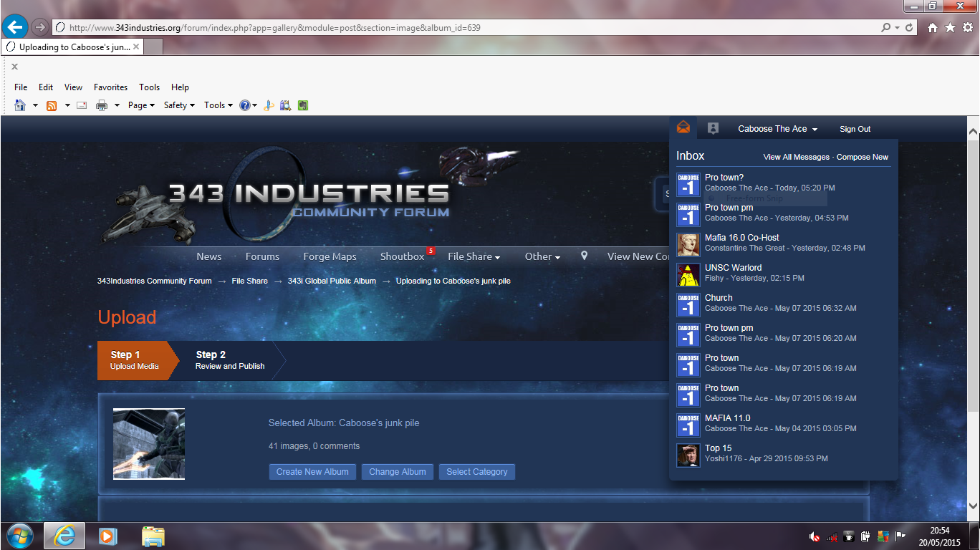Click the Compose New link in Inbox
980x550 pixels.
click(x=862, y=157)
